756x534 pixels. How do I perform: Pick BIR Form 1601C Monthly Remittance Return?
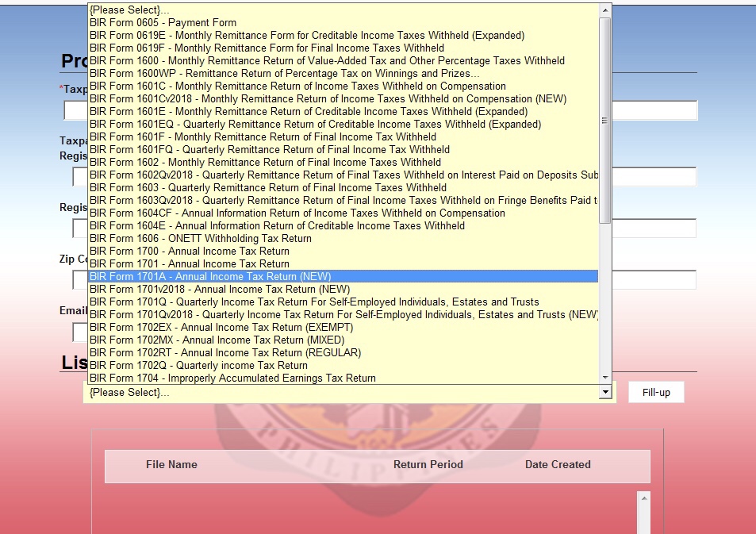[297, 86]
